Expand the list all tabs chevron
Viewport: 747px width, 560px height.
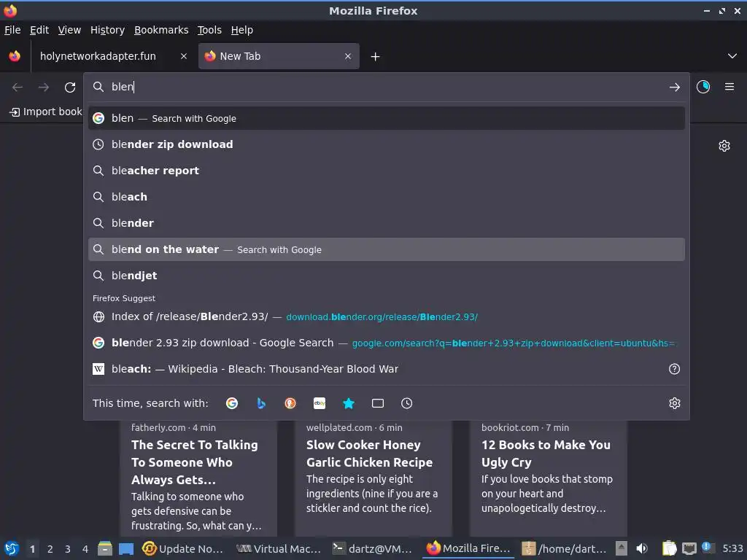pyautogui.click(x=732, y=56)
